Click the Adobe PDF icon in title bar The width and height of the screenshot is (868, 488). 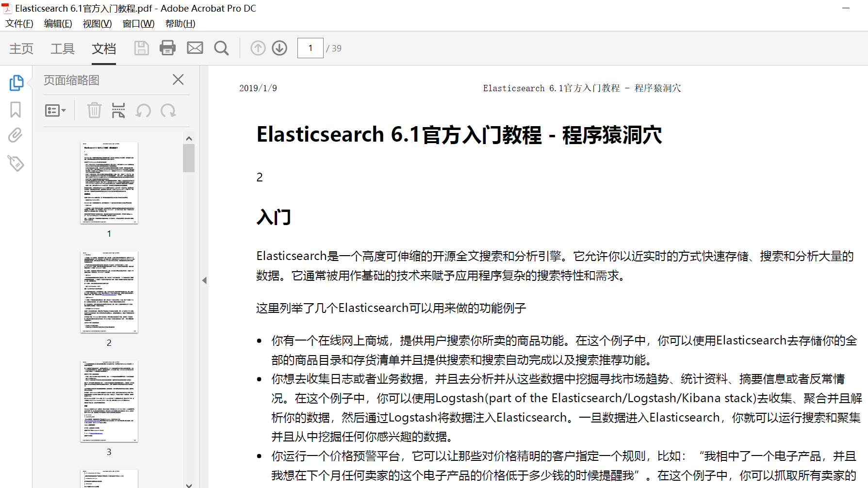coord(7,8)
